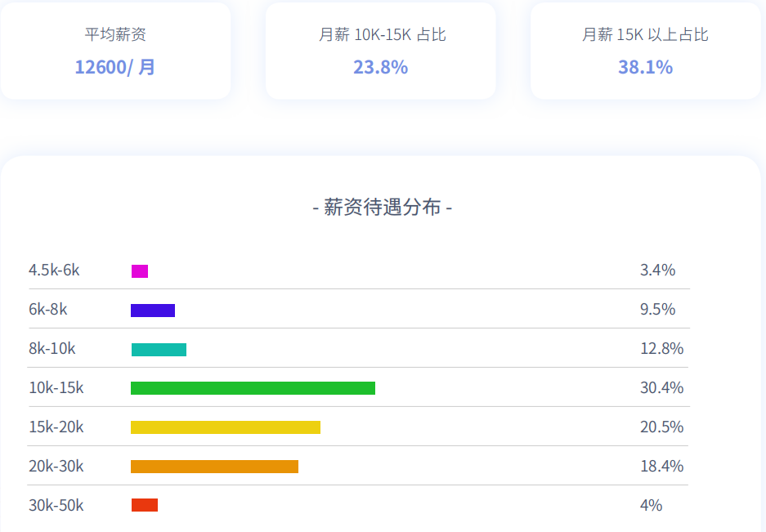Image resolution: width=766 pixels, height=532 pixels.
Task: Click the 月薪 15K 以上占比 card
Action: (x=646, y=51)
